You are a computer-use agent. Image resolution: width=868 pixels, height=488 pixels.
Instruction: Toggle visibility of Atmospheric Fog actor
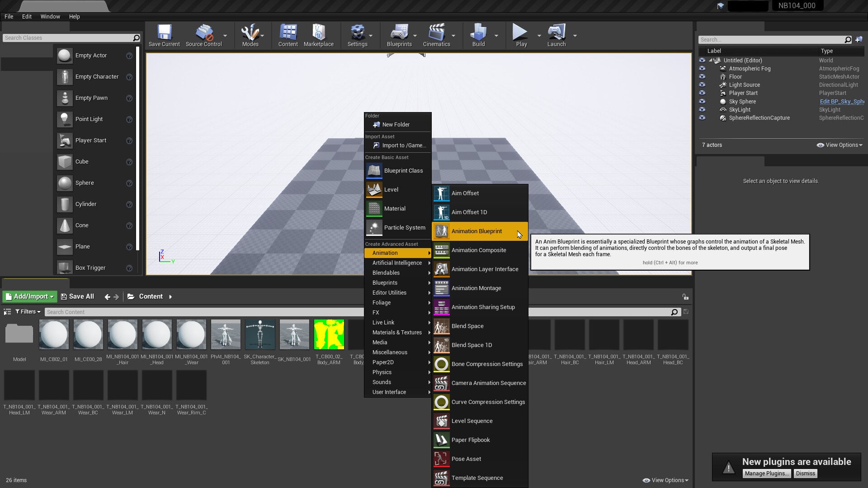click(702, 68)
